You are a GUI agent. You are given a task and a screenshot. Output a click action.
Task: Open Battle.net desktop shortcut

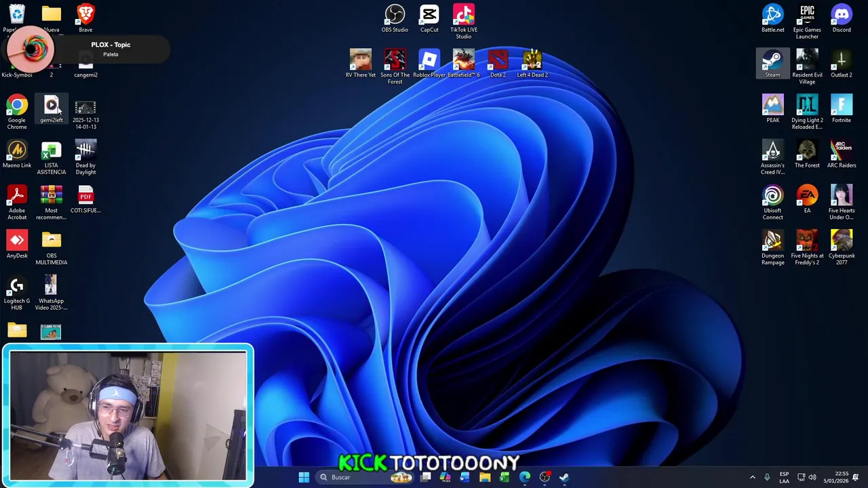pyautogui.click(x=772, y=18)
